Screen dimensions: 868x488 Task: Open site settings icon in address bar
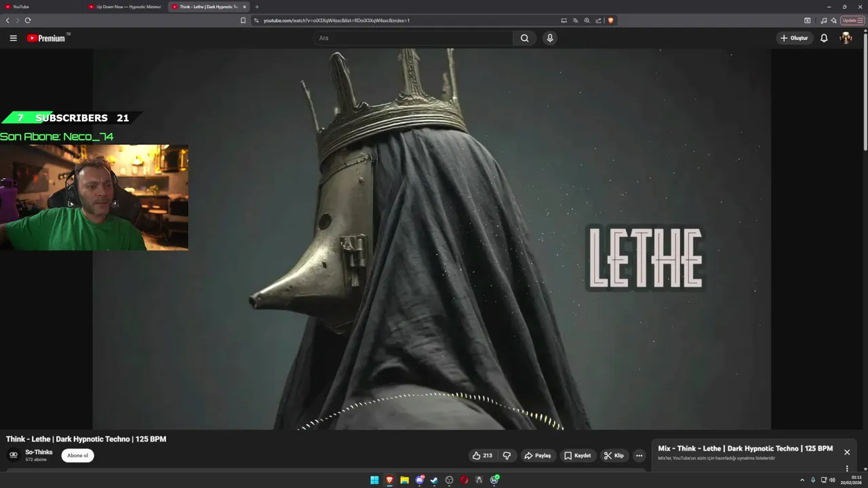coord(256,20)
